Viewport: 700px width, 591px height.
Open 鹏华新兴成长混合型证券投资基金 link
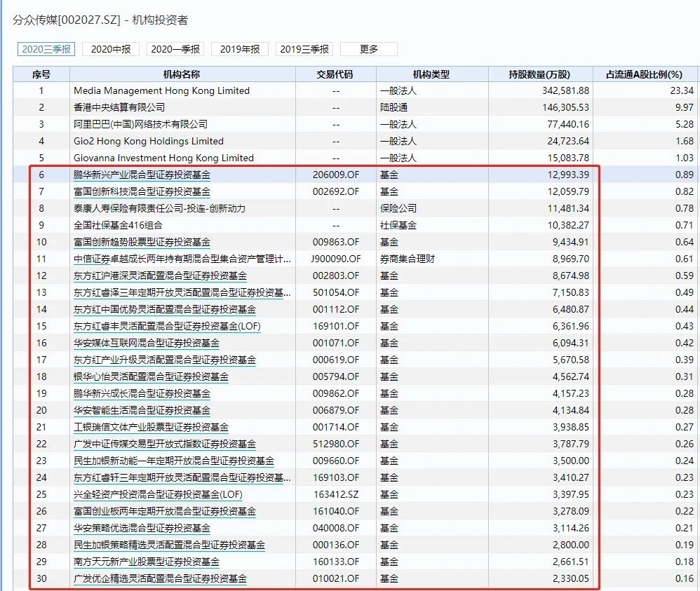coord(142,394)
